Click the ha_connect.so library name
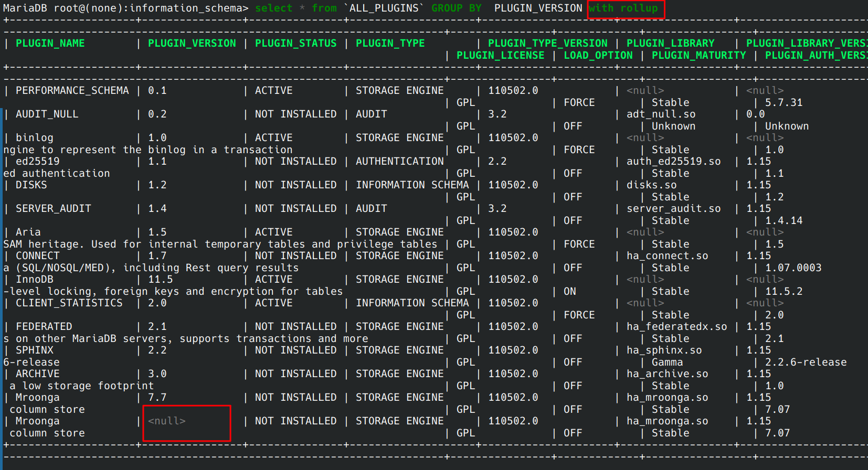 [668, 256]
